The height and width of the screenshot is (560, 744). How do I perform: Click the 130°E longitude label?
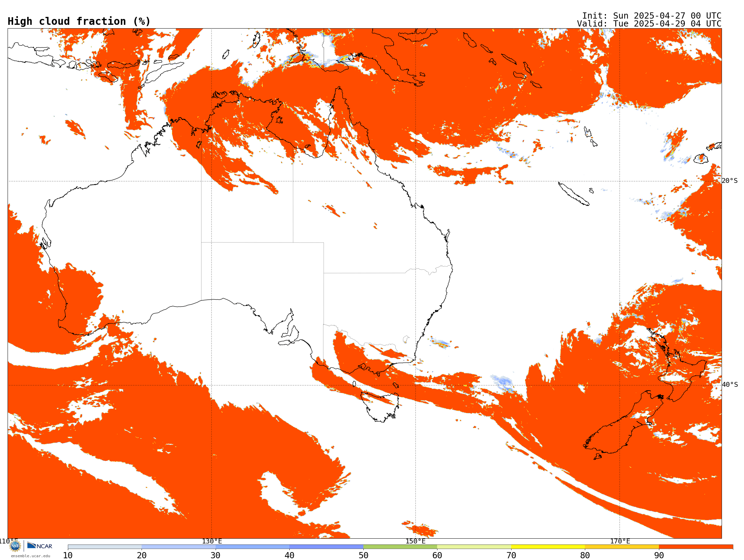click(212, 541)
